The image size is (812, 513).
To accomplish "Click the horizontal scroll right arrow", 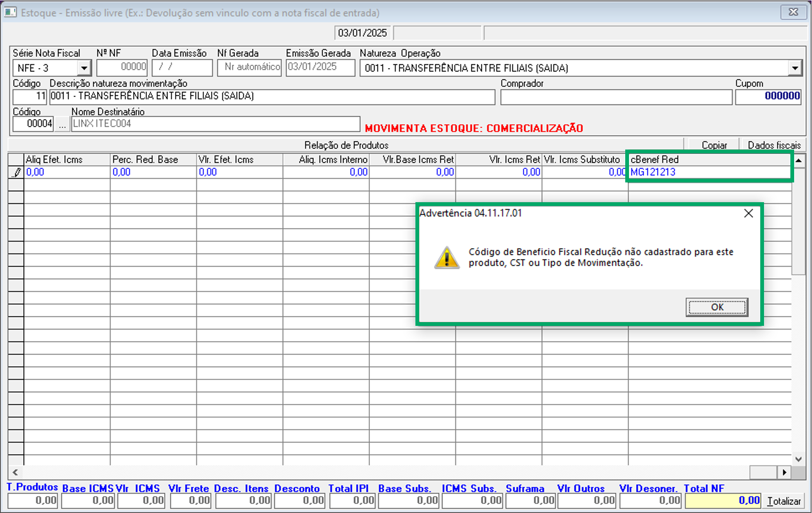I will [784, 472].
